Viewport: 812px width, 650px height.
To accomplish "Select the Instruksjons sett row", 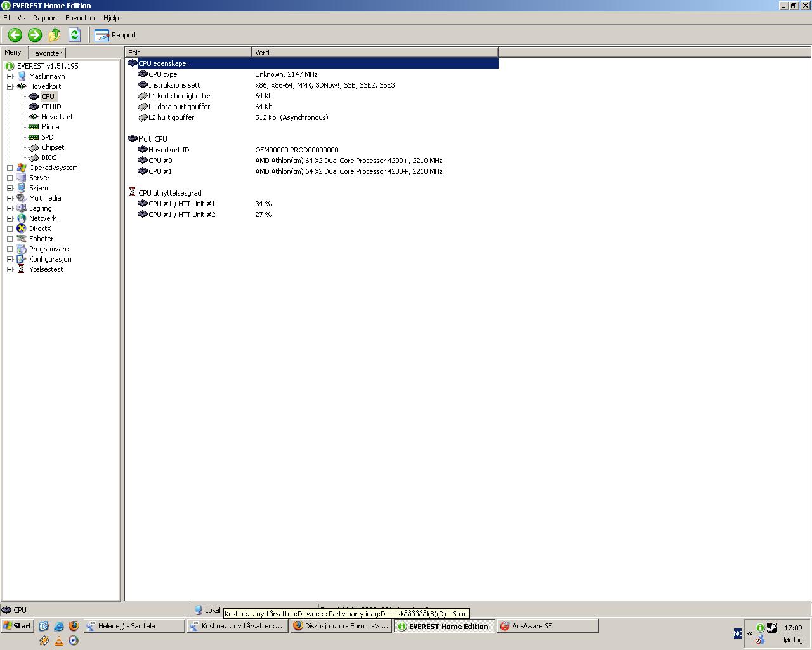I will tap(312, 85).
